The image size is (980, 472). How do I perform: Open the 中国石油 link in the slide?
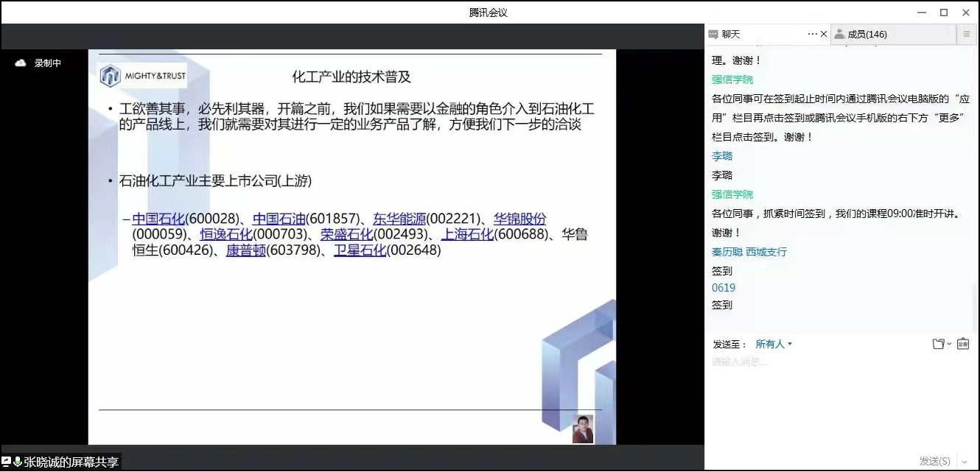[x=279, y=219]
